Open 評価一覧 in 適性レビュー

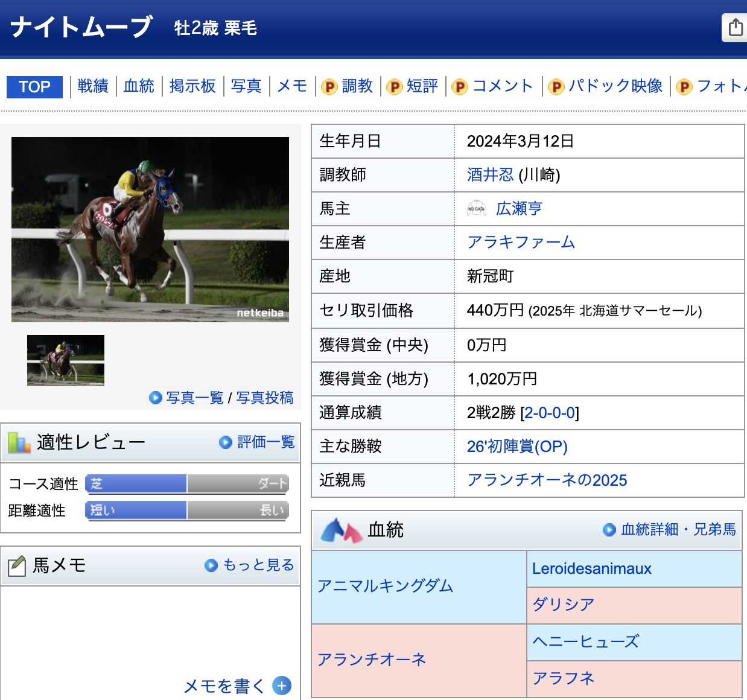[x=266, y=442]
